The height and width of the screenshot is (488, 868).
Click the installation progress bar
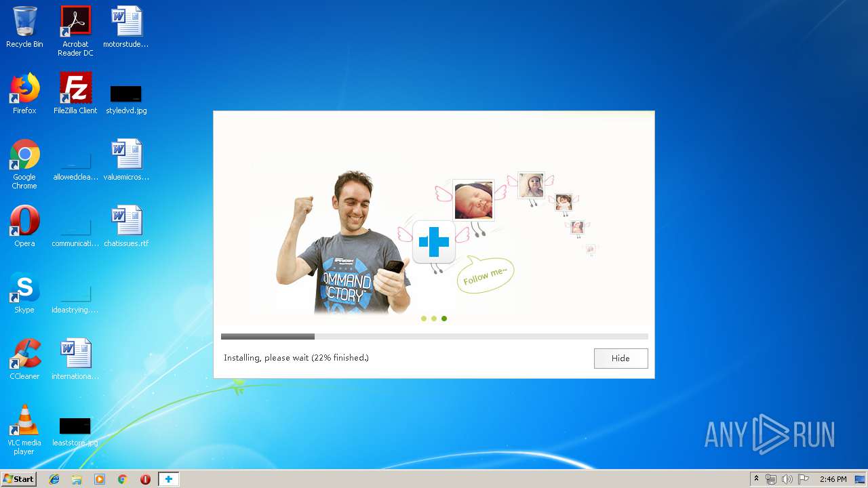(434, 336)
